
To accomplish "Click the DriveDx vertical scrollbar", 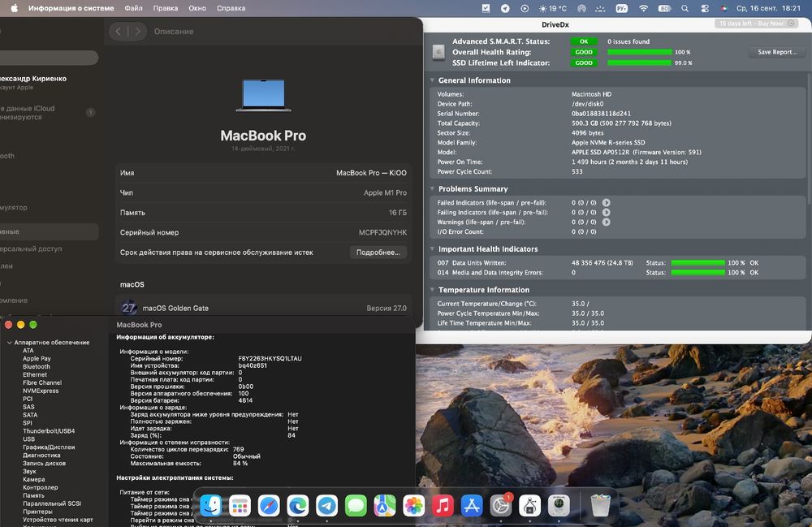I will point(809,137).
